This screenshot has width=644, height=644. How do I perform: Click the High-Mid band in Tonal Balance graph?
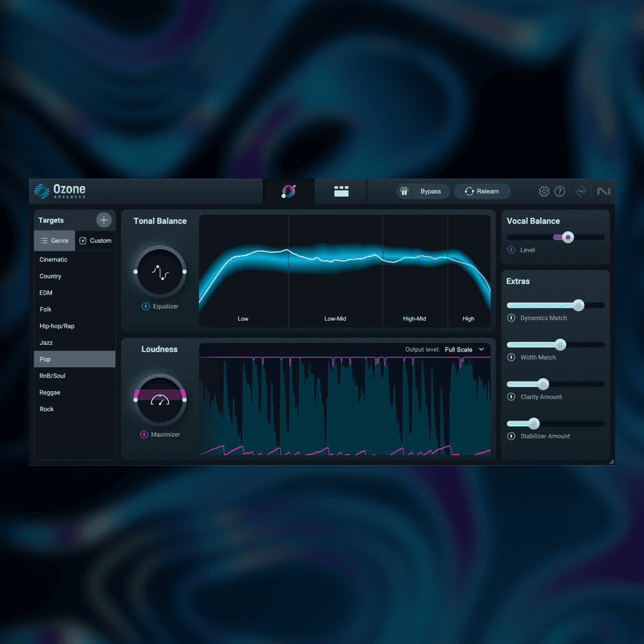click(x=415, y=271)
